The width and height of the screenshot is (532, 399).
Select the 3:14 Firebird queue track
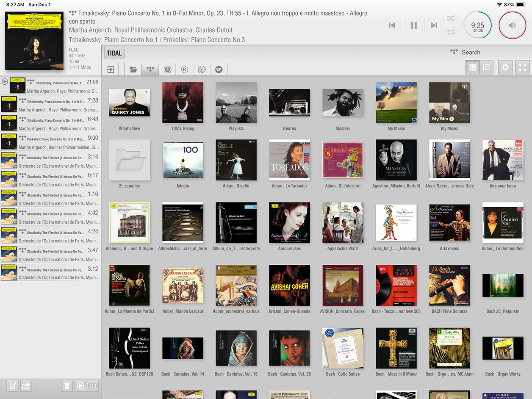click(50, 161)
